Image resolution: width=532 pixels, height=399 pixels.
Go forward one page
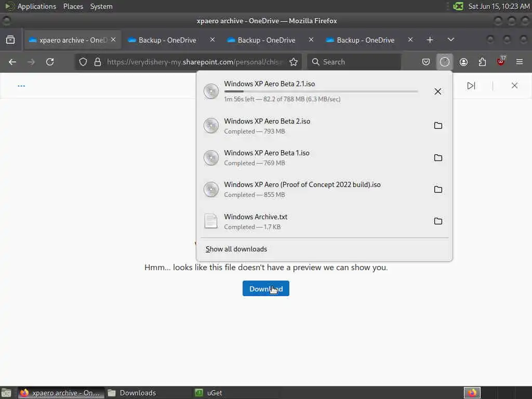pyautogui.click(x=31, y=62)
